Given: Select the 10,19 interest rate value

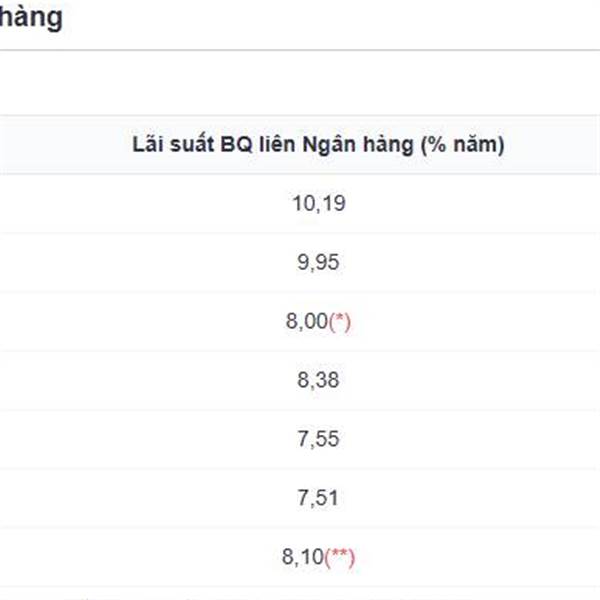Looking at the screenshot, I should pos(318,204).
